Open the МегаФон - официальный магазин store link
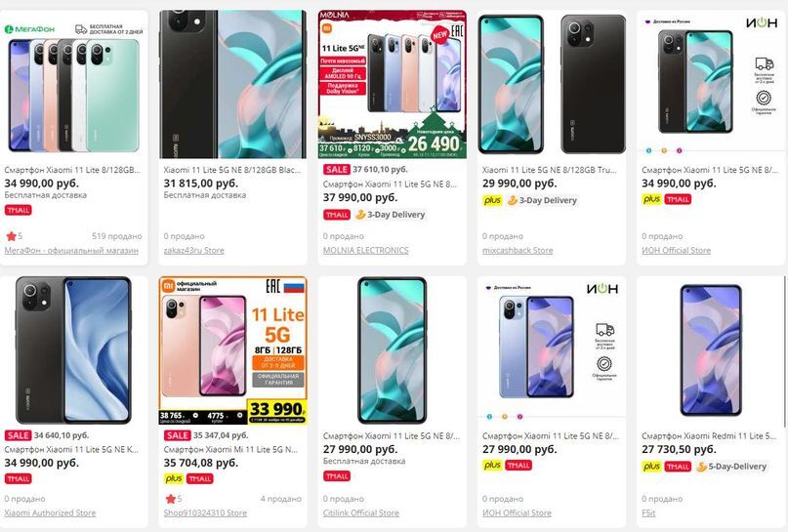 (x=71, y=250)
